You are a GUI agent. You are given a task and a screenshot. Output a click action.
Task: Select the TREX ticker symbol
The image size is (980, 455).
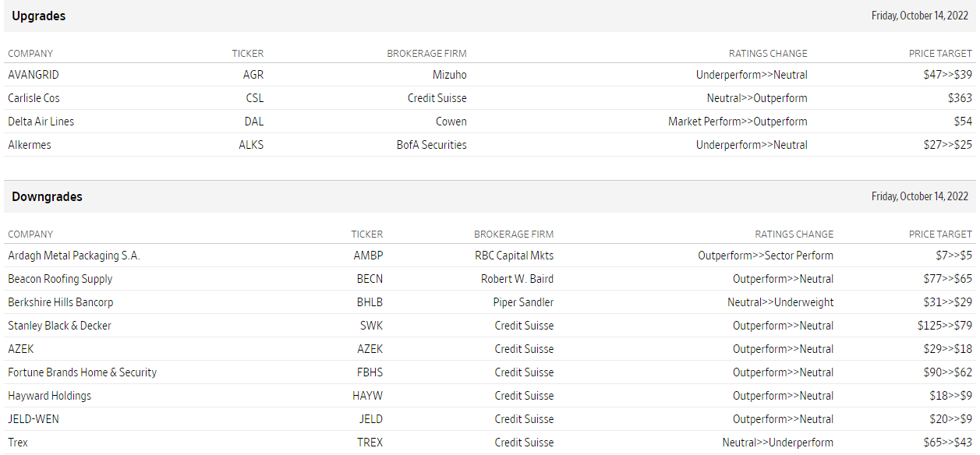(370, 443)
